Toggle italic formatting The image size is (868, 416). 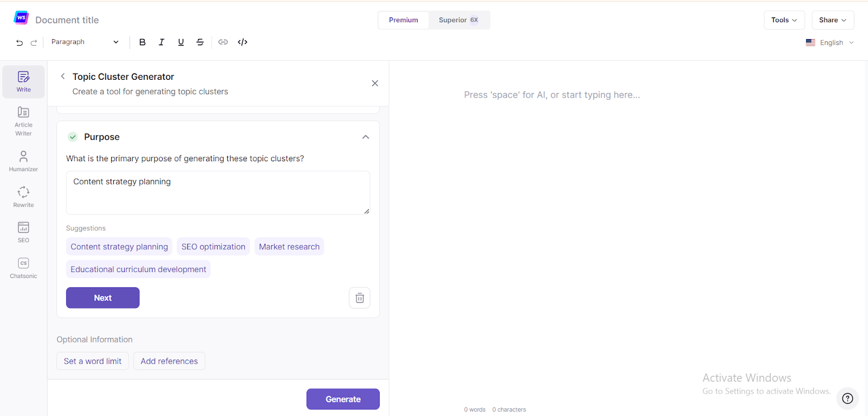[161, 42]
